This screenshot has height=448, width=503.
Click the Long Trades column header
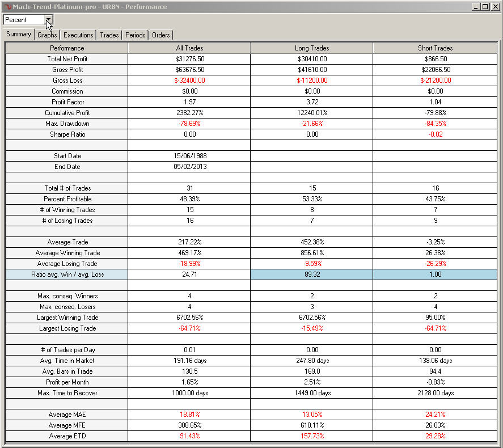(311, 48)
